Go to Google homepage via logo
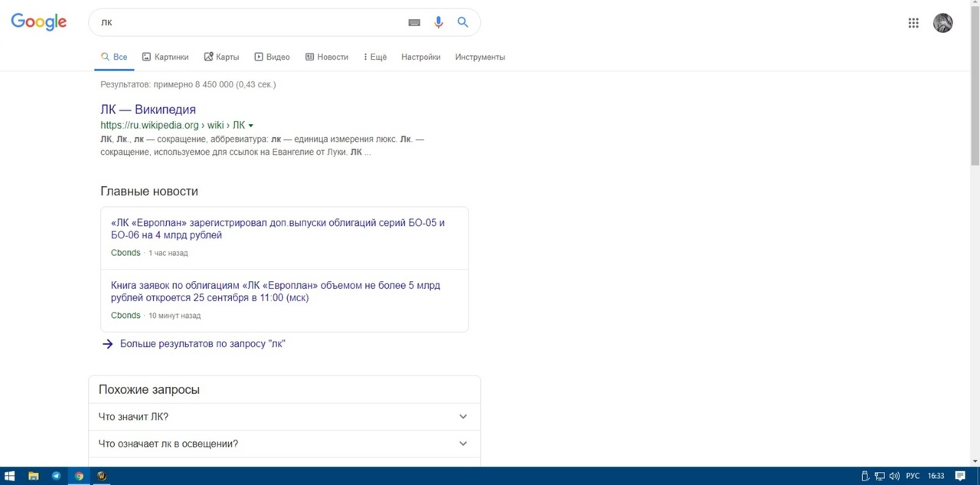Viewport: 980px width, 485px height. click(x=39, y=22)
